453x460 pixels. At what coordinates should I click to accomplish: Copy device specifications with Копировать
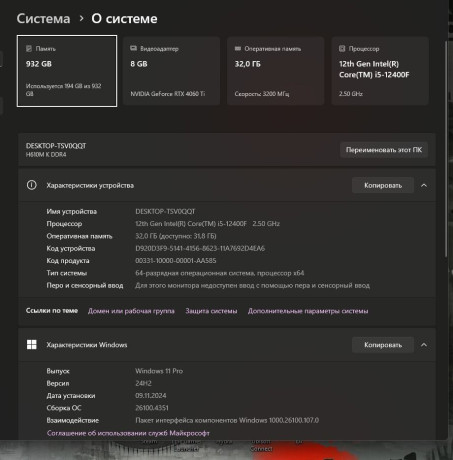[x=383, y=185]
